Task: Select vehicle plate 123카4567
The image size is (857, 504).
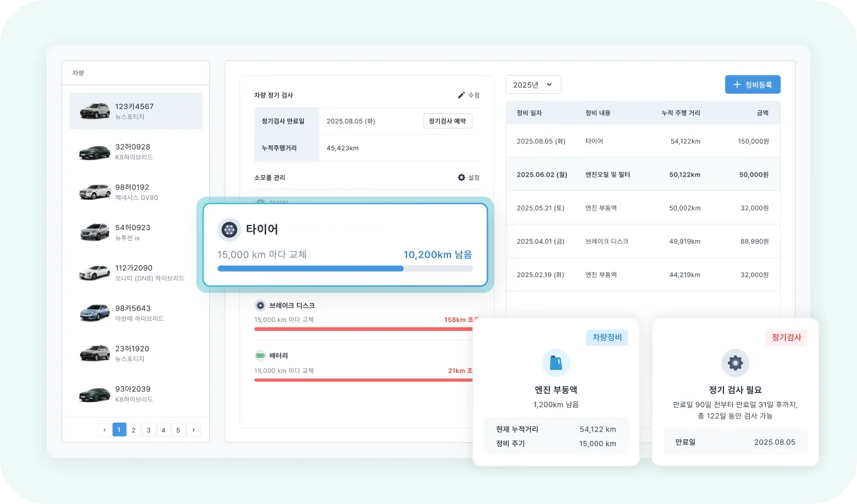Action: [134, 106]
